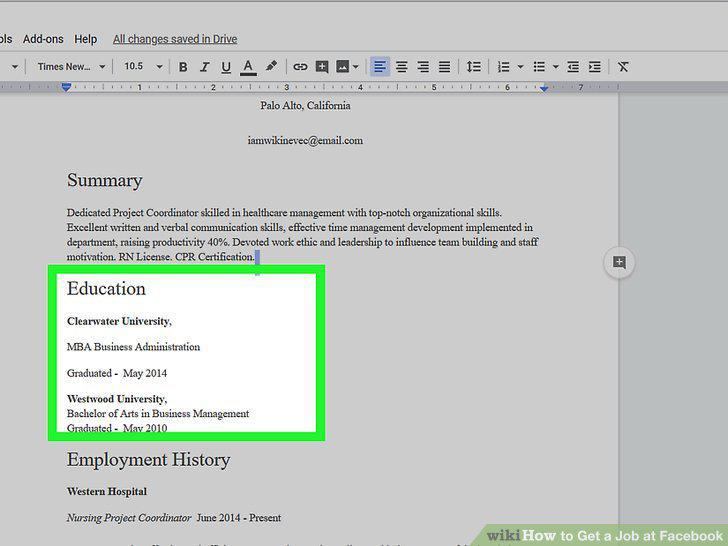Click All changes saved in Drive

(175, 39)
